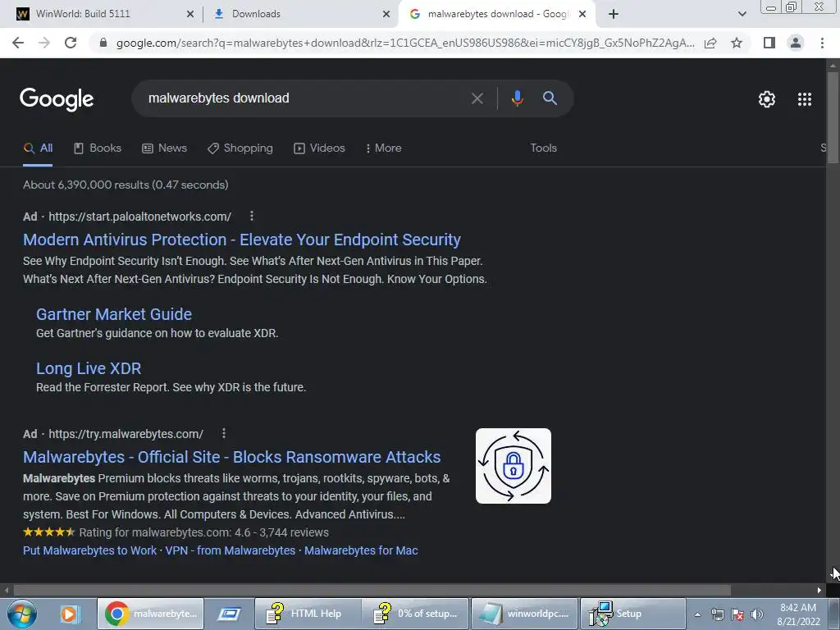Screen dimensions: 840x630
Task: Open the Chrome malwarebytes taskbar button
Action: [151, 614]
